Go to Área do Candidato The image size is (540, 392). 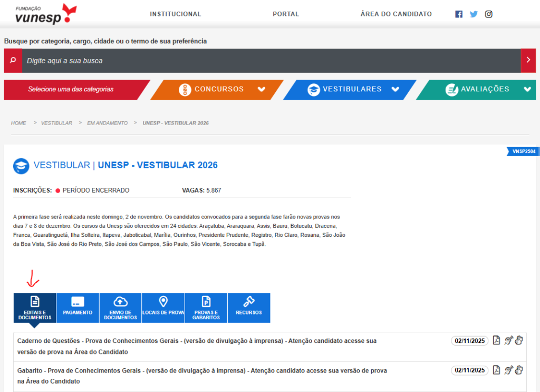click(x=396, y=14)
